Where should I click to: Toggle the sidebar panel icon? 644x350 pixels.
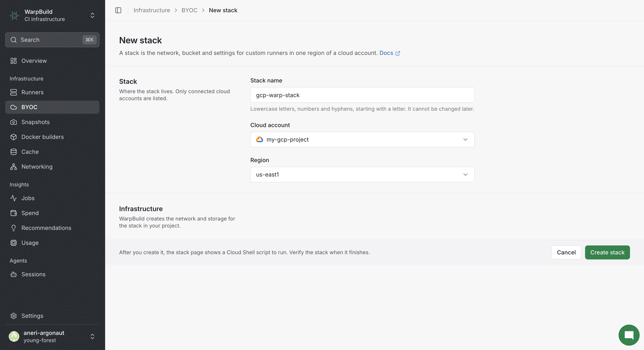[x=118, y=10]
